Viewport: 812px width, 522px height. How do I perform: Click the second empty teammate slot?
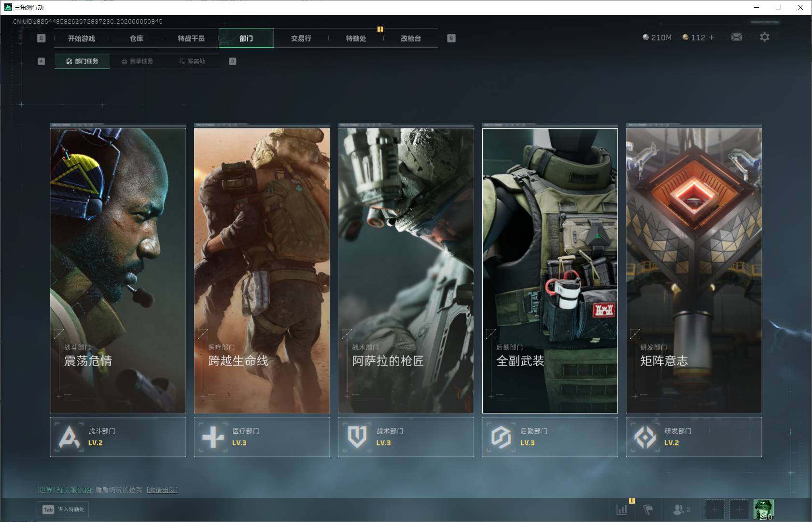click(x=739, y=509)
